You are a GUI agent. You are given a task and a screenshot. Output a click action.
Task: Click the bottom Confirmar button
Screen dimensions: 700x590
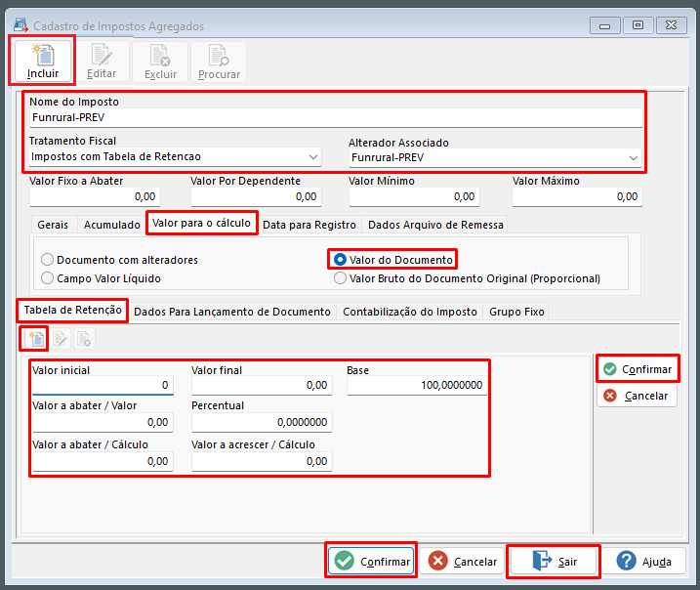point(371,561)
